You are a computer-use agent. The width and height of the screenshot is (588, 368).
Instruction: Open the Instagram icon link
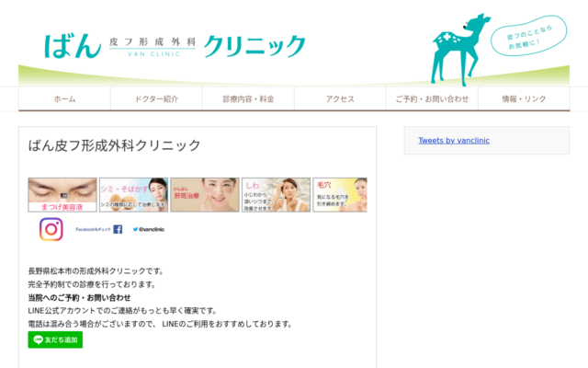51,229
